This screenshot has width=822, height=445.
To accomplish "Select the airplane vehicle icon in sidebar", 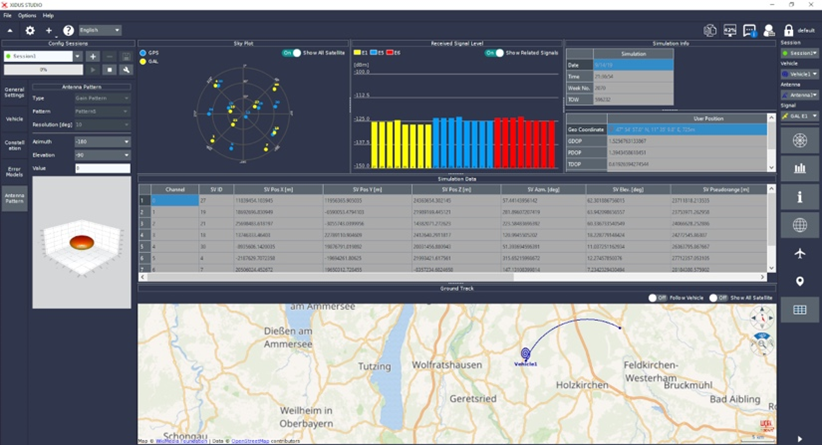I will 799,253.
